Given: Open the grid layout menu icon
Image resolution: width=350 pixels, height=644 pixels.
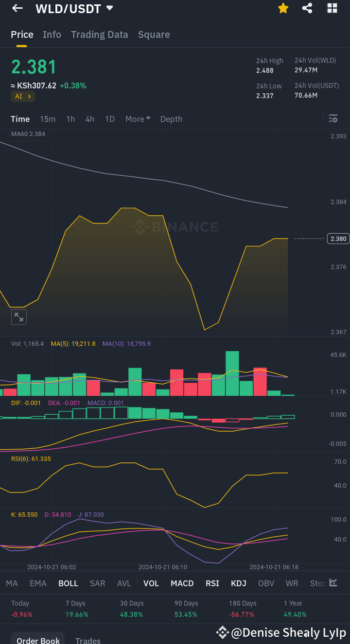Looking at the screenshot, I should click(332, 8).
